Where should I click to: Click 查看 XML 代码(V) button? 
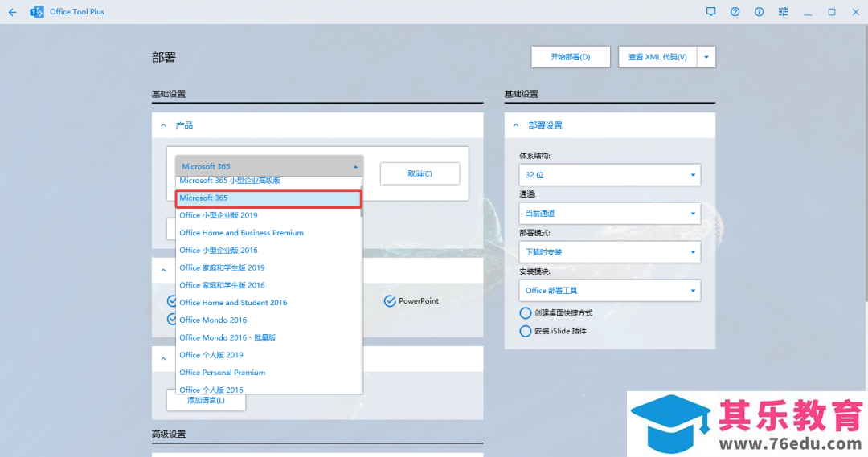657,57
